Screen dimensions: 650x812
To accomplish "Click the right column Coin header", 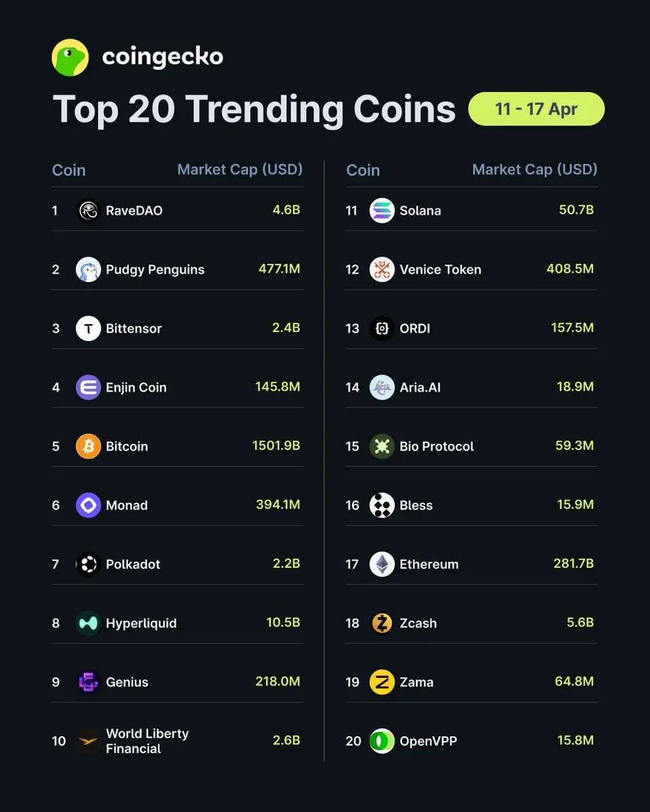I will [363, 170].
